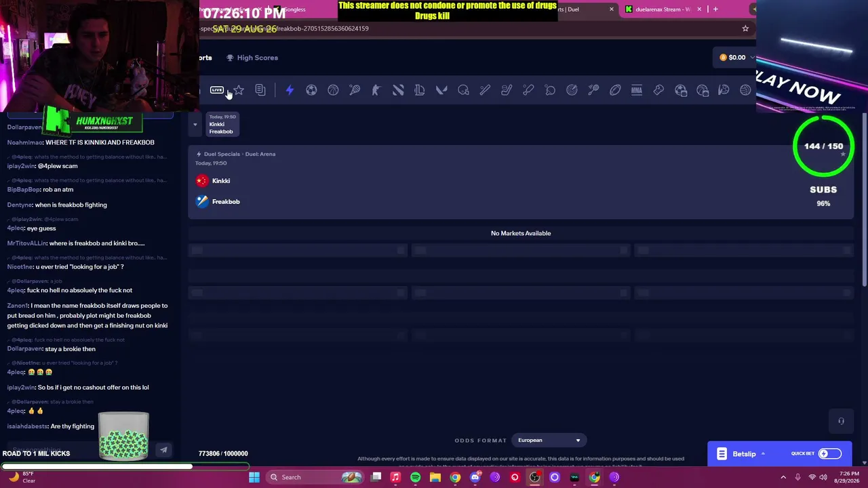Open the bet history document icon
Viewport: 868px width, 488px height.
tap(260, 90)
